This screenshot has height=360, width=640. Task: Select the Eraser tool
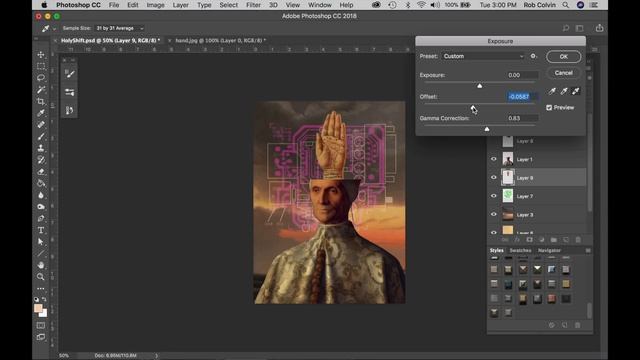41,171
